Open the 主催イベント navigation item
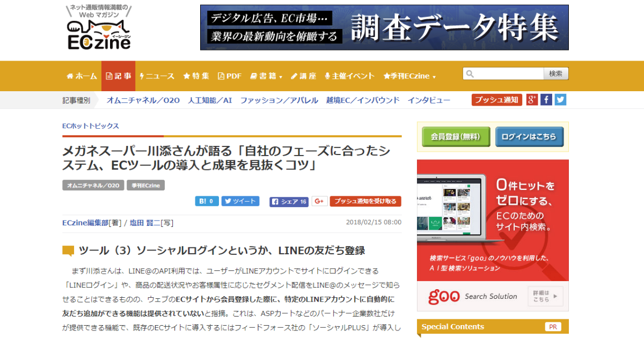 (350, 76)
